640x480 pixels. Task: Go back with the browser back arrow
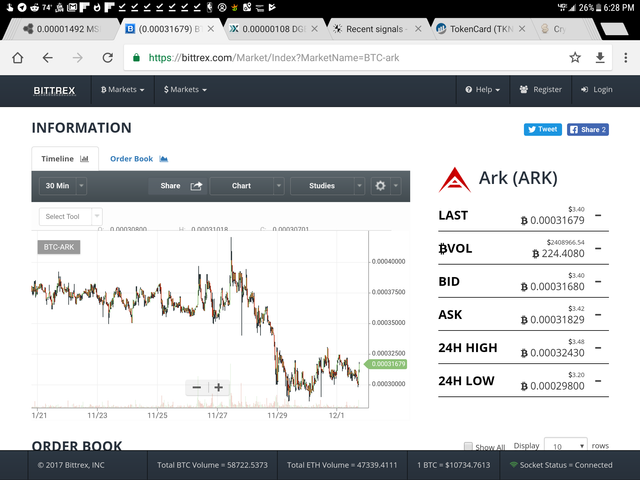pos(48,58)
